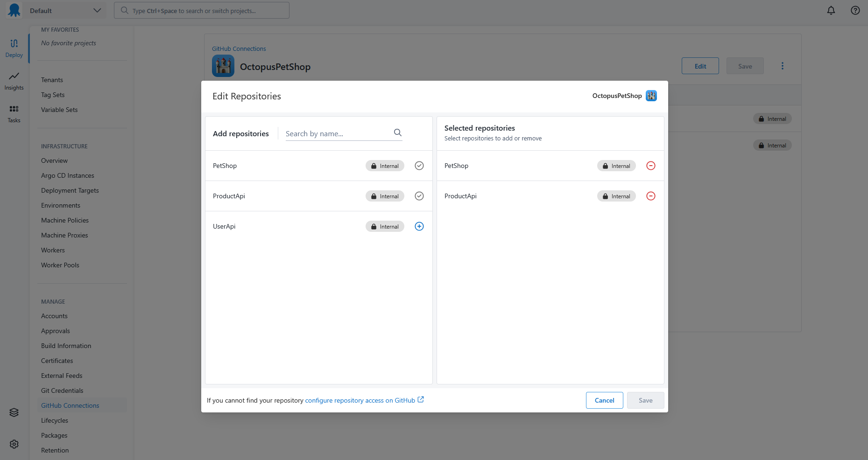Screen dimensions: 868x460
Task: Open Configuration gear icon in sidebar
Action: (14, 444)
